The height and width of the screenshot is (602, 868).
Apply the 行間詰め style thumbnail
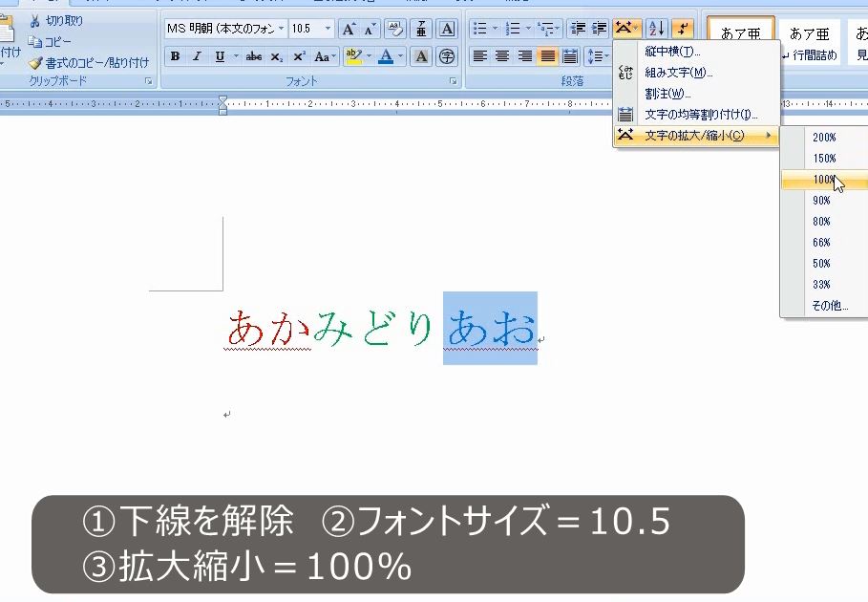pyautogui.click(x=810, y=43)
